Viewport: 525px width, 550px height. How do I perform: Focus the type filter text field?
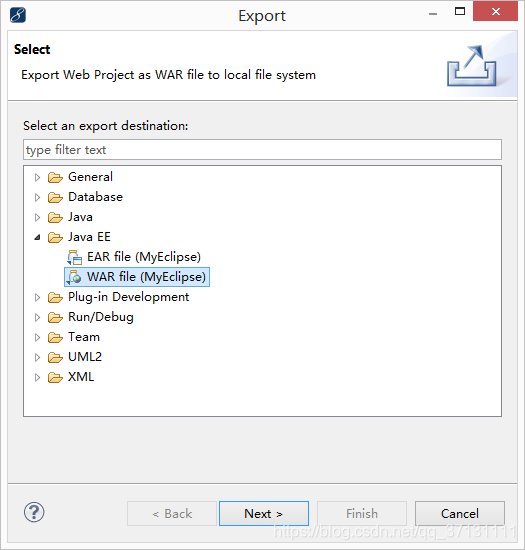pos(262,150)
